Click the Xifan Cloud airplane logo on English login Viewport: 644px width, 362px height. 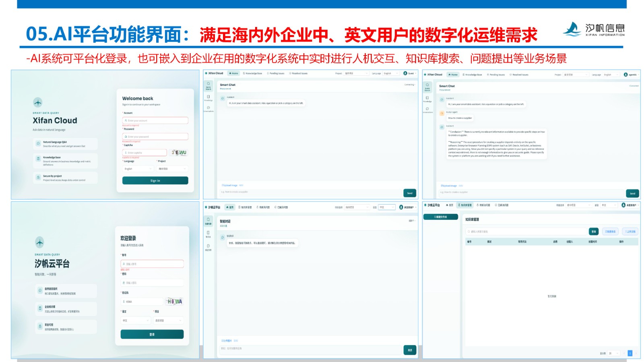[x=37, y=102]
